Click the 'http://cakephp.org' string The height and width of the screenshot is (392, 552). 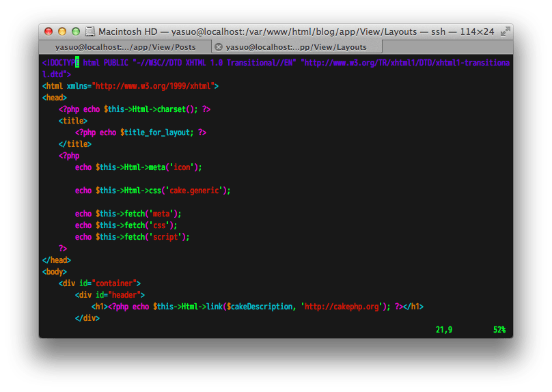pos(342,307)
